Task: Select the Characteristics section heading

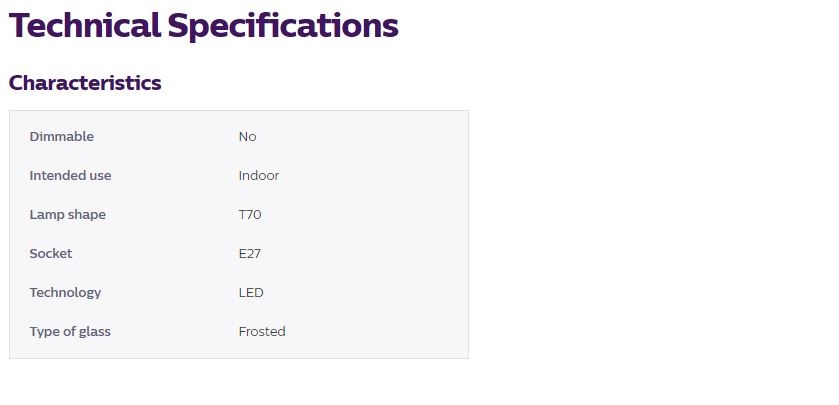Action: [x=85, y=83]
